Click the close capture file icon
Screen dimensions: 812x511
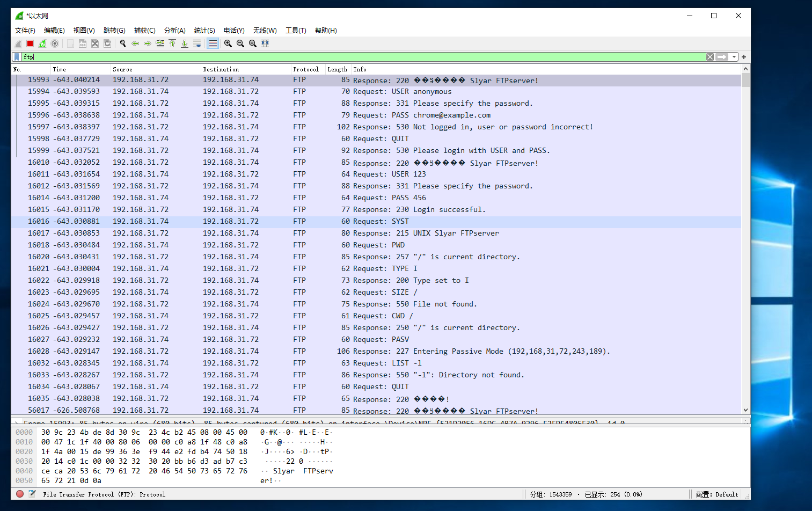[95, 43]
